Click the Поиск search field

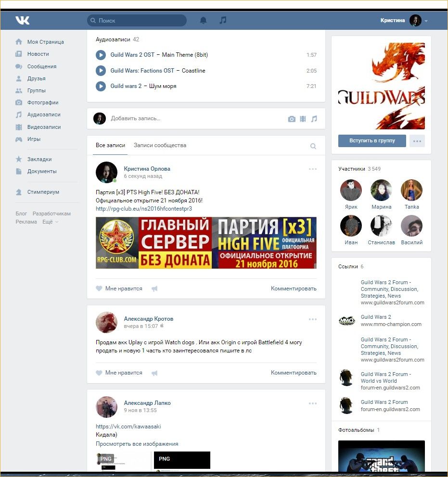pyautogui.click(x=137, y=20)
